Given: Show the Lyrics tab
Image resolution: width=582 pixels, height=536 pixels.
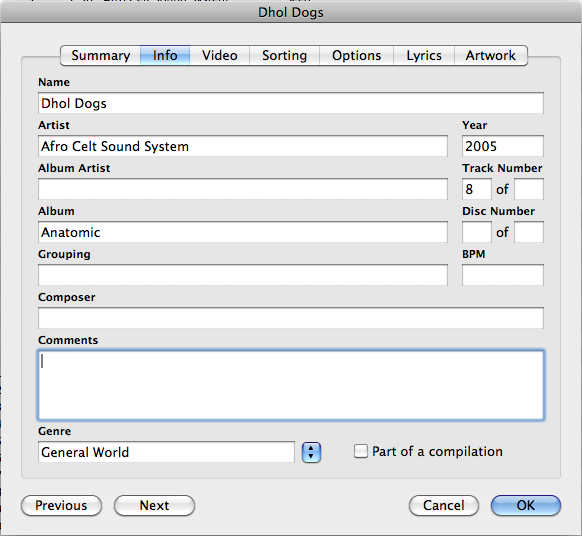Looking at the screenshot, I should pos(424,56).
